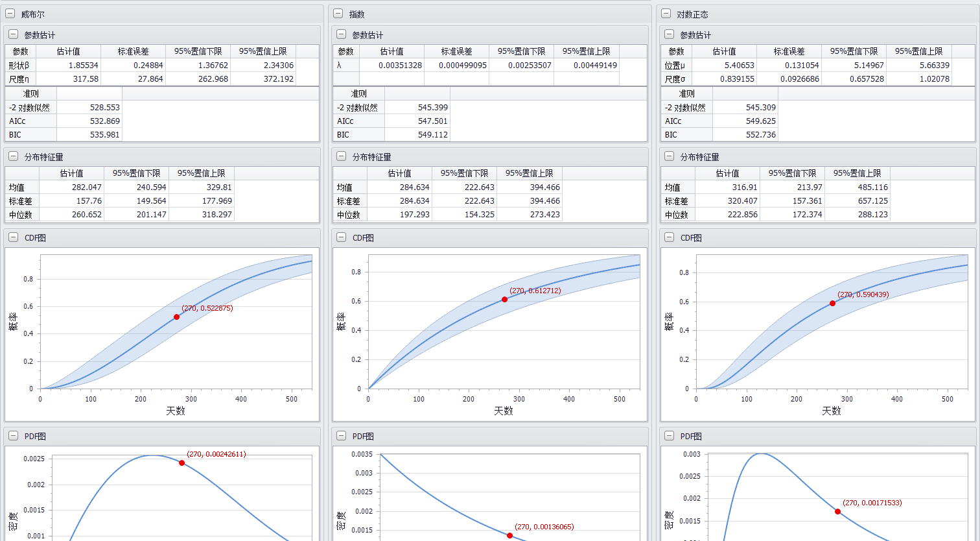This screenshot has height=541, width=980.
Task: Click 标准误差 column header in 威布尔 parameter table
Action: (133, 51)
